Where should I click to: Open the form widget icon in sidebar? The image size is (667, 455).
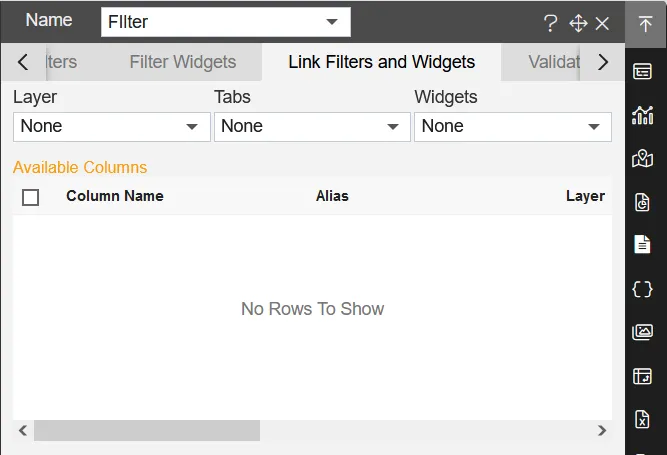(643, 71)
